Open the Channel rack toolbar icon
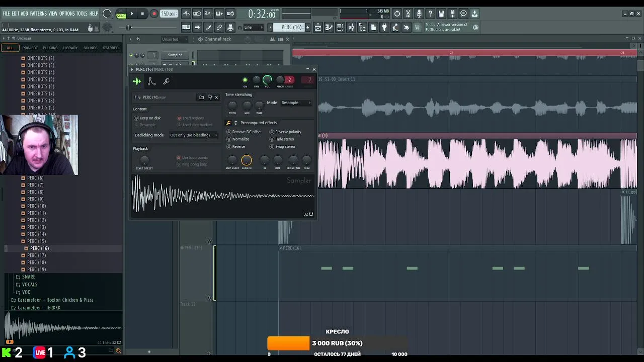 [340, 27]
